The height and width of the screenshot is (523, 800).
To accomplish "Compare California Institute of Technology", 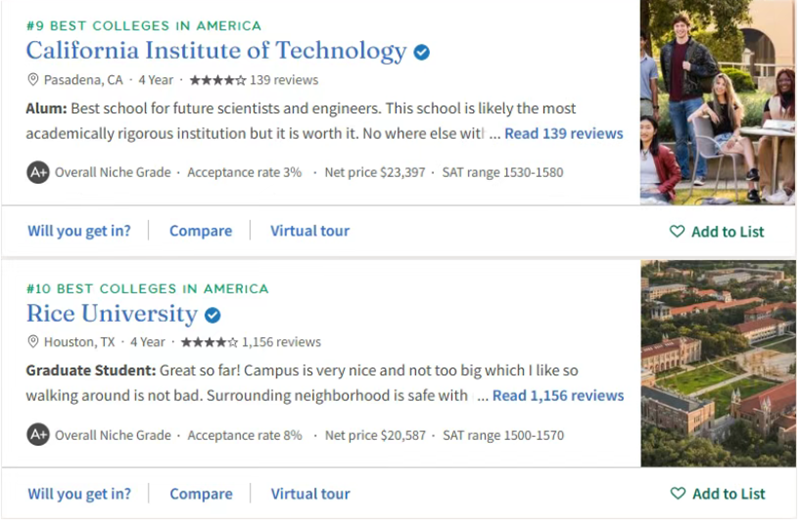I will [200, 231].
